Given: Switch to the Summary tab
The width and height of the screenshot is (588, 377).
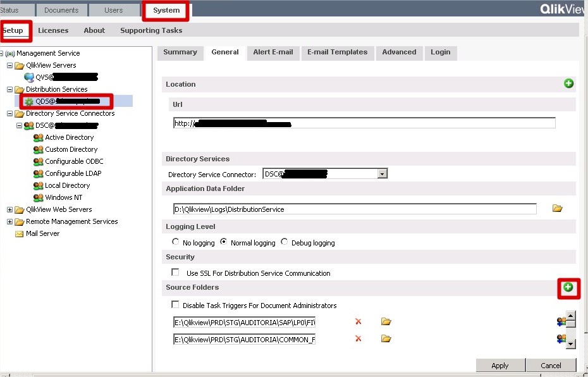Looking at the screenshot, I should 180,53.
